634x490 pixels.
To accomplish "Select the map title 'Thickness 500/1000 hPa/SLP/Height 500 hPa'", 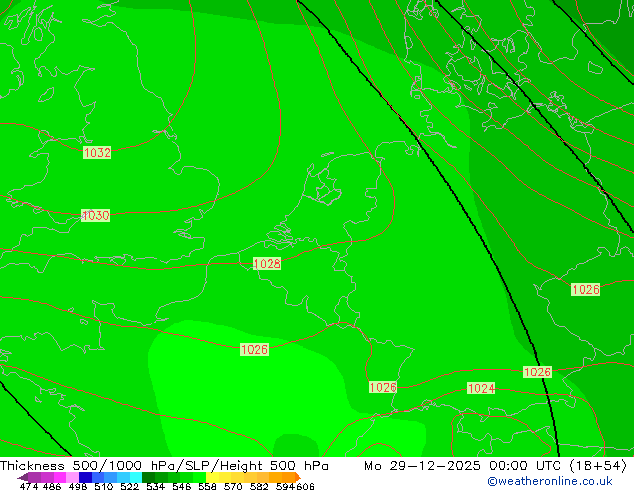I will [x=164, y=466].
